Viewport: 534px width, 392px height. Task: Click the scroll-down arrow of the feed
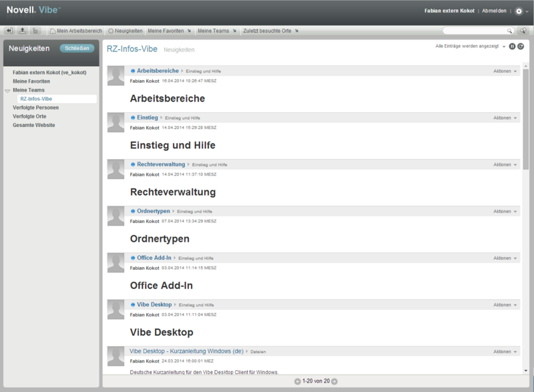pos(526,371)
